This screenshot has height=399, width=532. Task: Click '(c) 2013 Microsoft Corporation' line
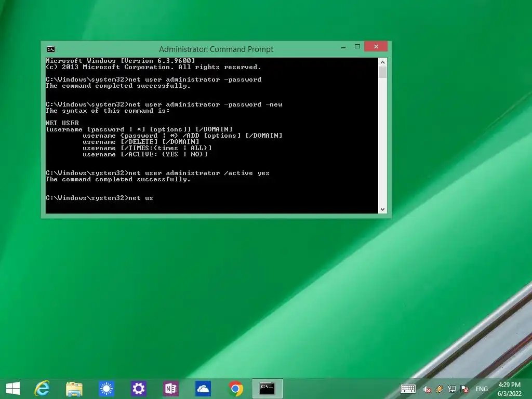(x=153, y=67)
